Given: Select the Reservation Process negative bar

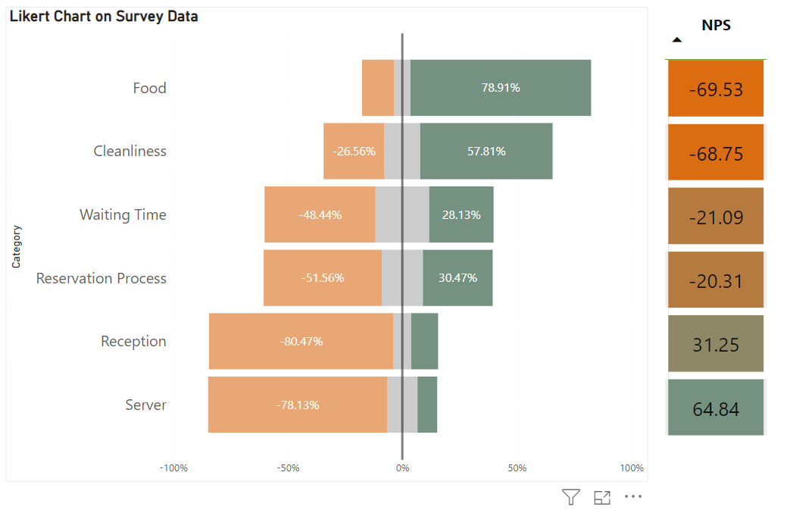Looking at the screenshot, I should tap(322, 278).
